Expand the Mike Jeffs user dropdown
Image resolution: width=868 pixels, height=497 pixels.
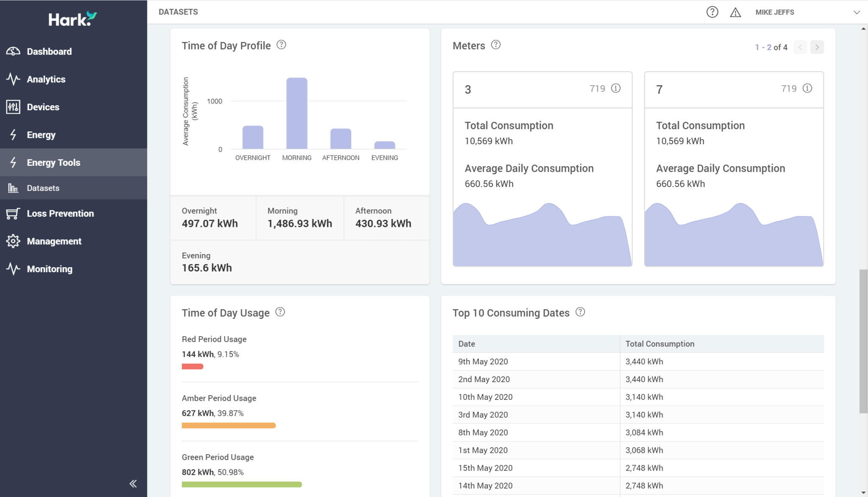[857, 12]
